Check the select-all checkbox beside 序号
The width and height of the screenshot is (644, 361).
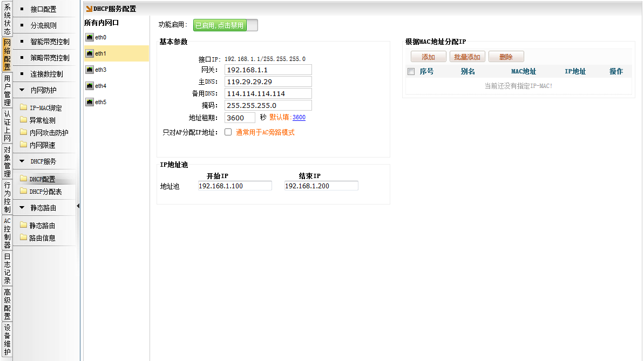(411, 71)
